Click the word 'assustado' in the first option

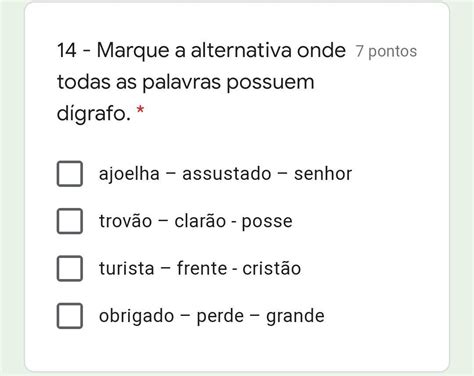(x=227, y=174)
